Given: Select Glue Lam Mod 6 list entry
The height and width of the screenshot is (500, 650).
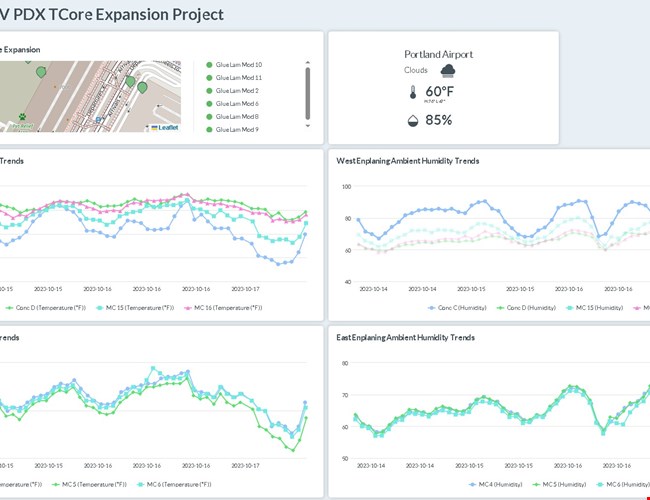Looking at the screenshot, I should point(238,103).
